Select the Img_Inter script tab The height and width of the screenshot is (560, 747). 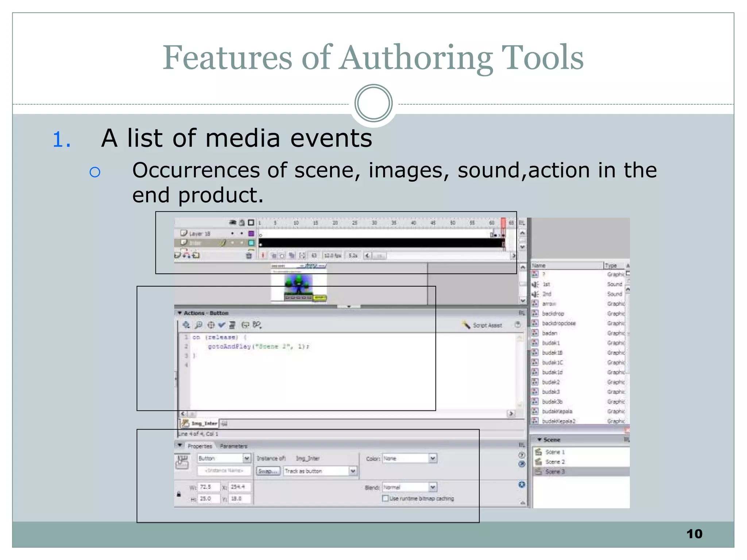click(200, 423)
